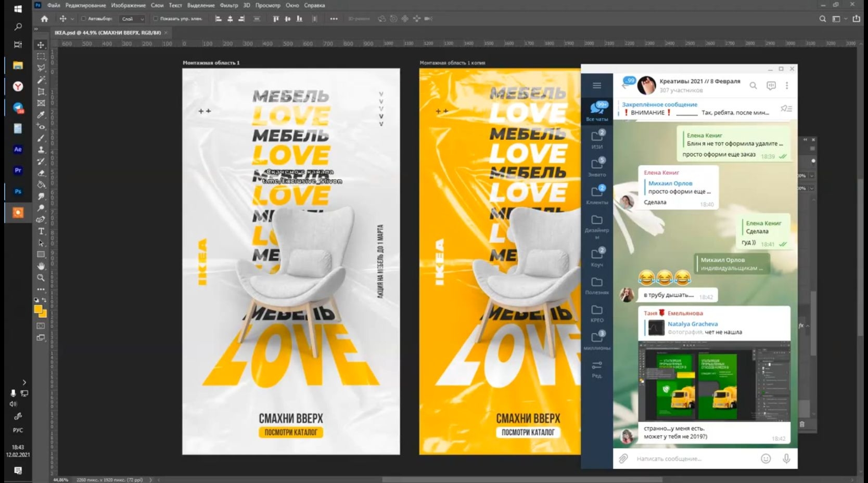Viewport: 868px width, 483px height.
Task: Open the Фильтр menu
Action: coord(228,5)
